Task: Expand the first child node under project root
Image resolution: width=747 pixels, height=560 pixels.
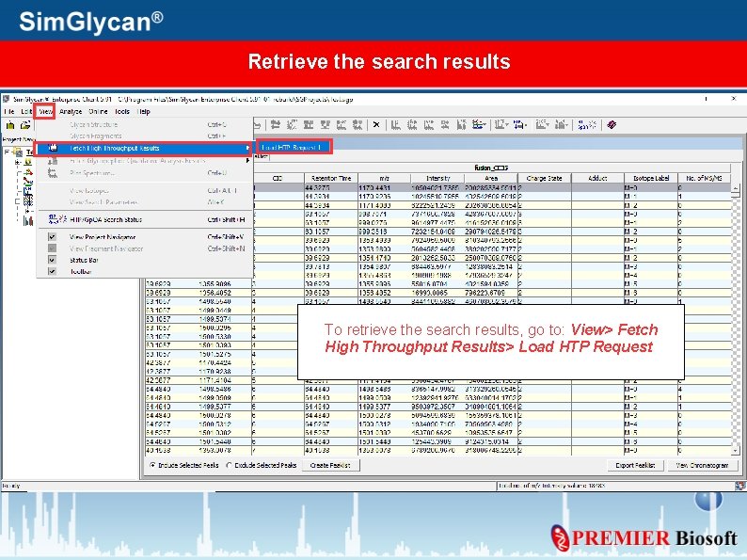Action: tap(18, 163)
